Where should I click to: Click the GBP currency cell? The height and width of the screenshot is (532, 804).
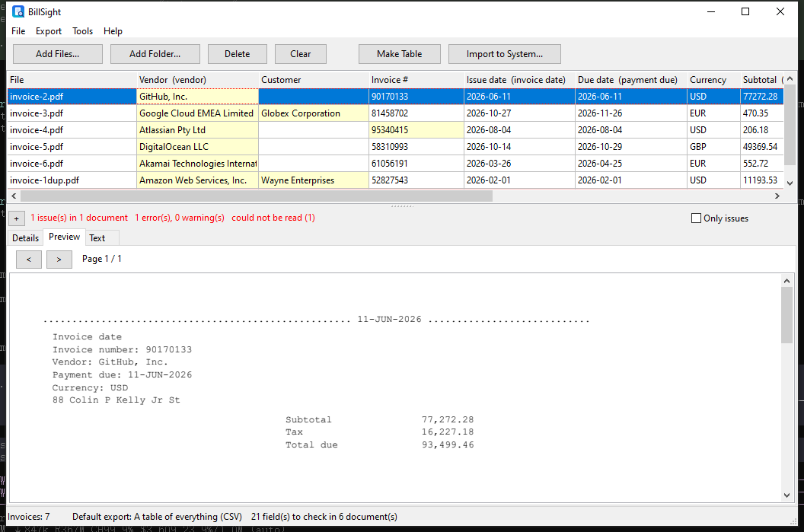(x=713, y=147)
